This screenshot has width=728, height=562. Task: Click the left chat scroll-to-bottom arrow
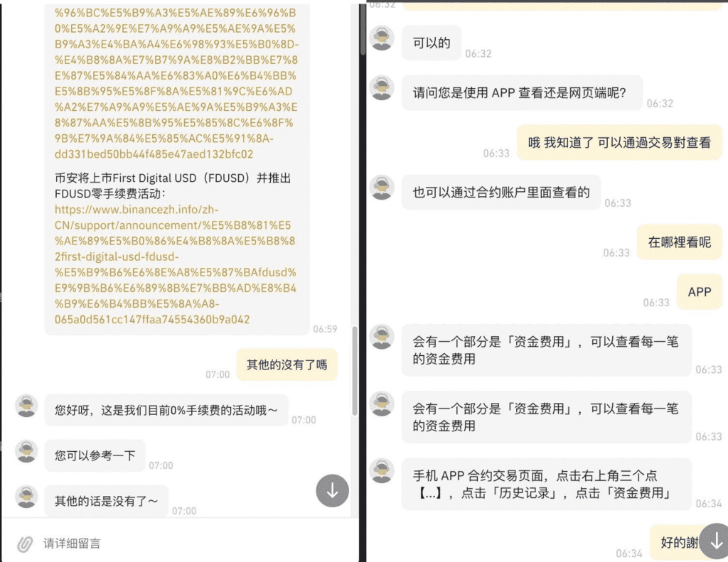(333, 490)
